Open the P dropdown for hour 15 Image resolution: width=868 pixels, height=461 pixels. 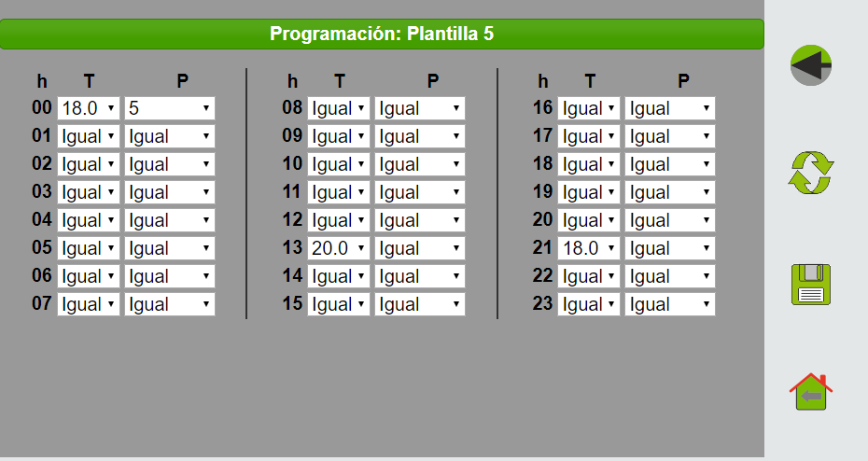[x=420, y=304]
